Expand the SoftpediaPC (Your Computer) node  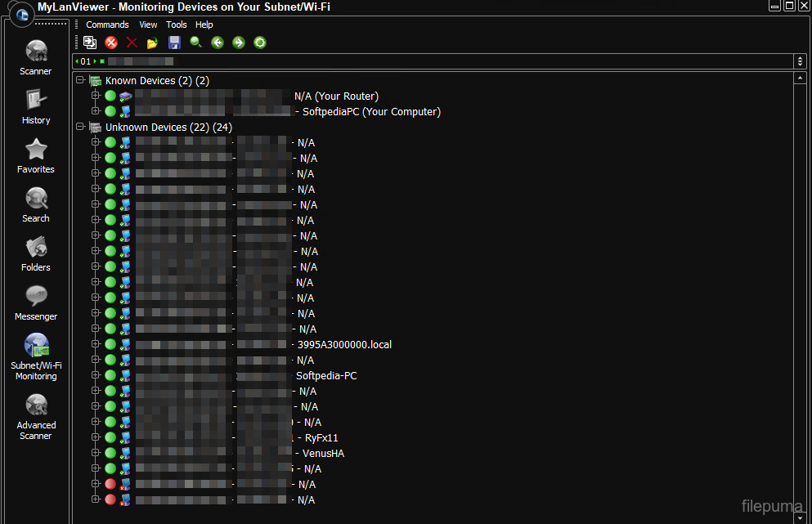[96, 112]
